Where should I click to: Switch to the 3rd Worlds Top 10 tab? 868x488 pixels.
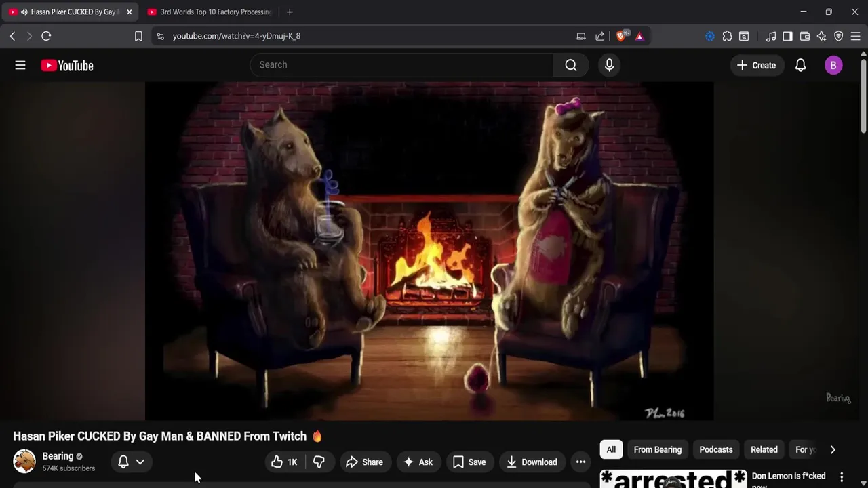(209, 12)
